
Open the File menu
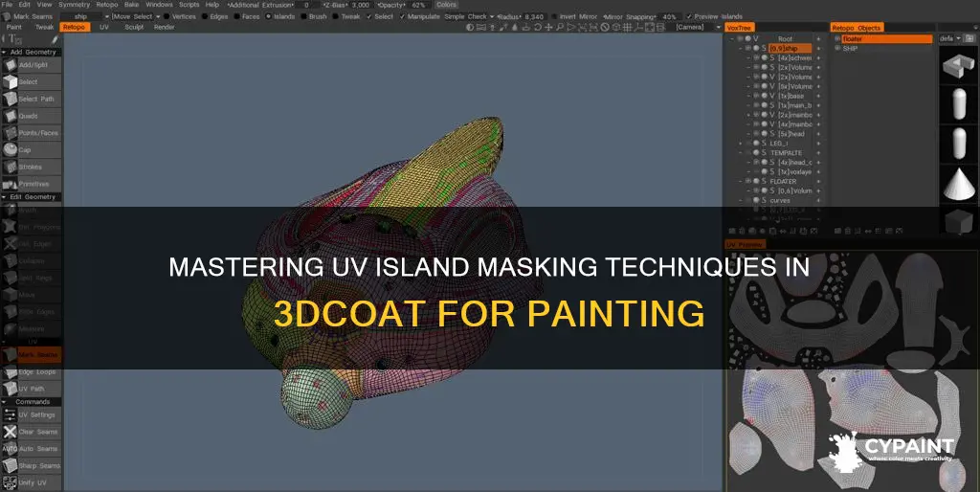[7, 5]
